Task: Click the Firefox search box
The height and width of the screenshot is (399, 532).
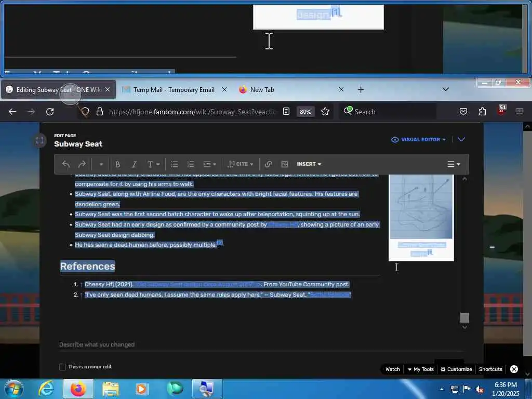Action: (x=388, y=112)
